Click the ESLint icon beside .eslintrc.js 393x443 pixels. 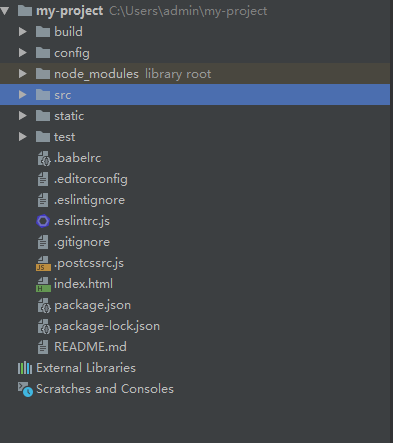(43, 221)
